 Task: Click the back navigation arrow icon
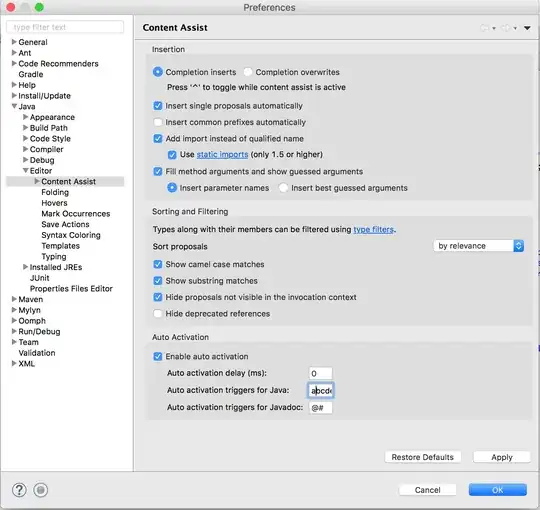[485, 28]
